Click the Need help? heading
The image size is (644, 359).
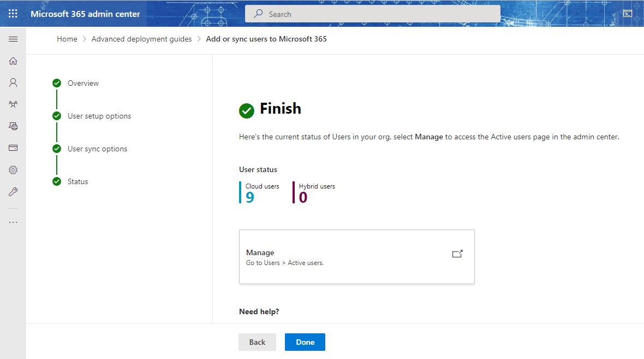click(259, 311)
